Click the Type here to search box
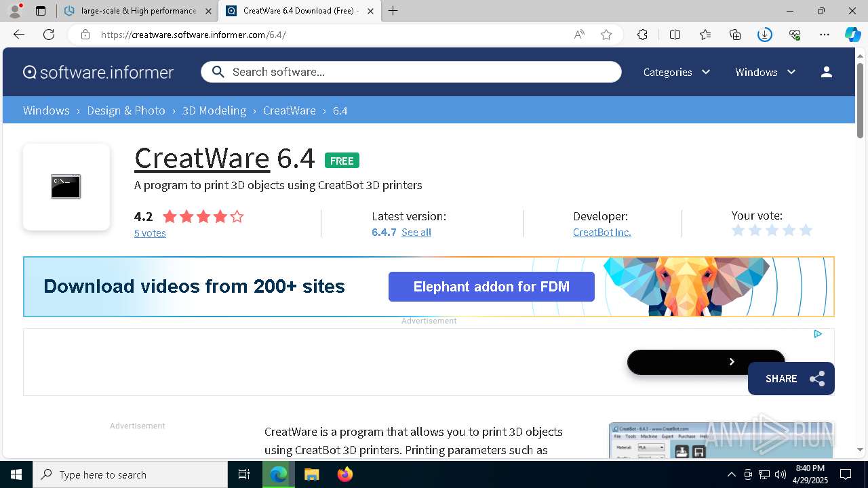This screenshot has width=868, height=488. (x=130, y=474)
